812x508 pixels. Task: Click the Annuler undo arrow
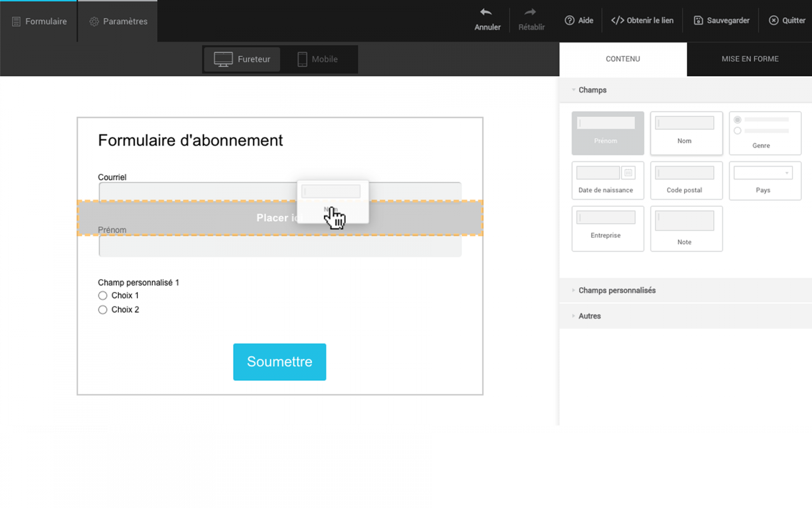pos(486,12)
